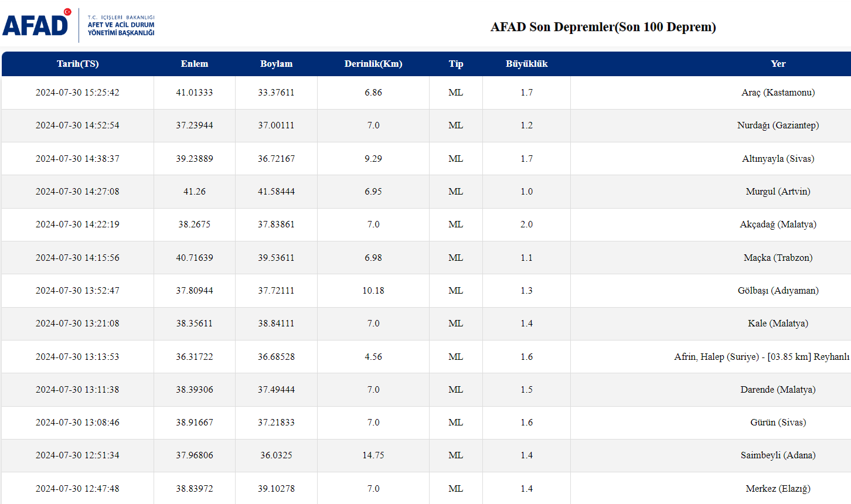This screenshot has height=504, width=851.
Task: Click magnitude value 1.2
Action: (x=527, y=125)
